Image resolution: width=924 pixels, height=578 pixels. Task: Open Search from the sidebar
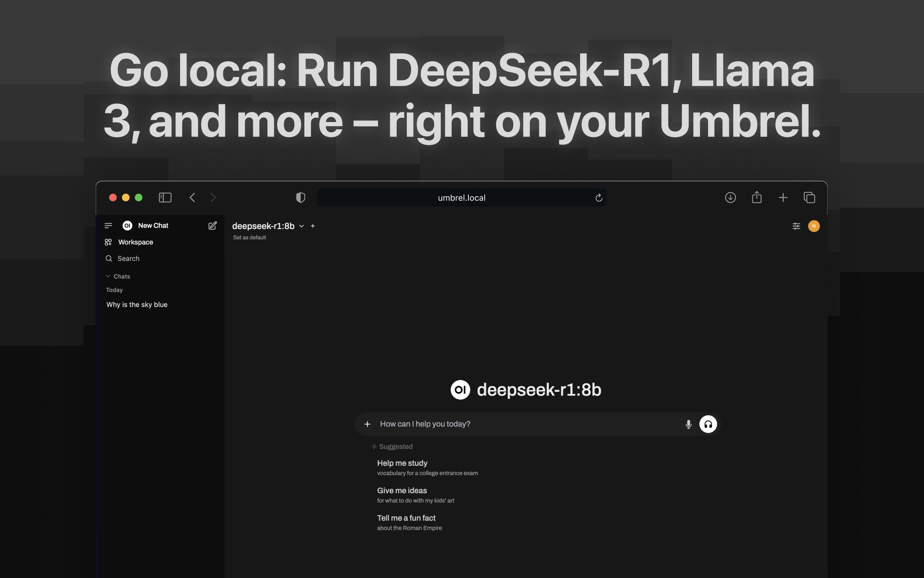(x=109, y=258)
